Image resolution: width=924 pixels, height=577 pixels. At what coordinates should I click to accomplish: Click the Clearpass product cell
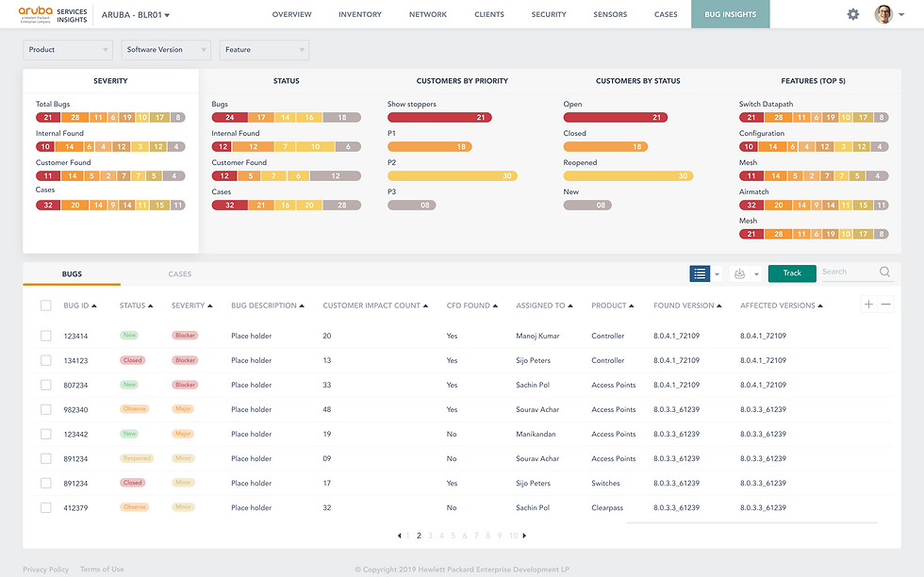coord(607,507)
